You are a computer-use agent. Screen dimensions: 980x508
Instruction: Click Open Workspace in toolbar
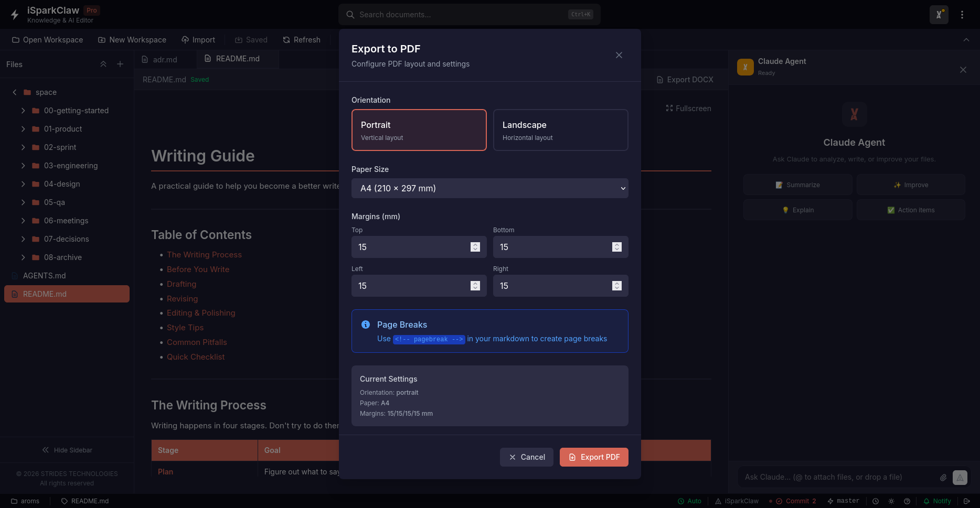(47, 40)
